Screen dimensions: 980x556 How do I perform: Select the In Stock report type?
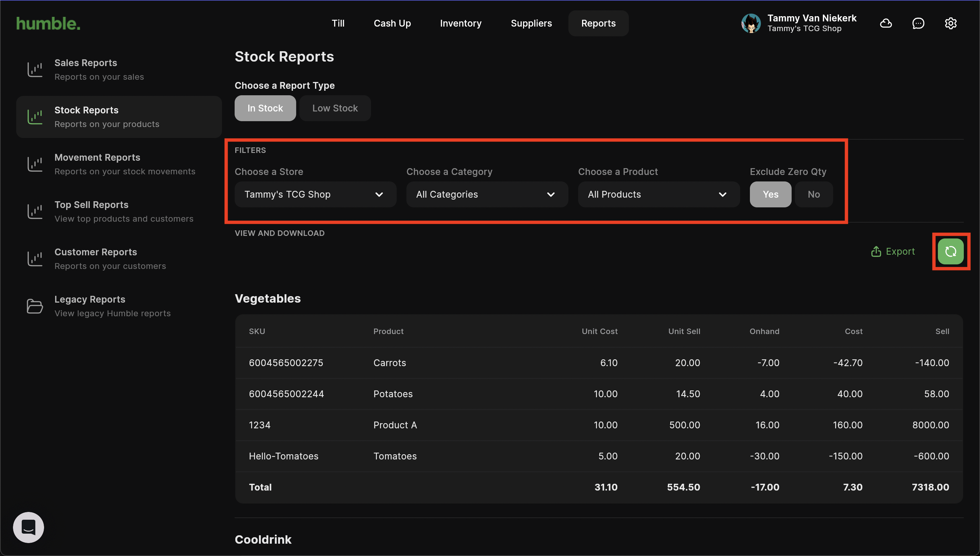point(265,109)
